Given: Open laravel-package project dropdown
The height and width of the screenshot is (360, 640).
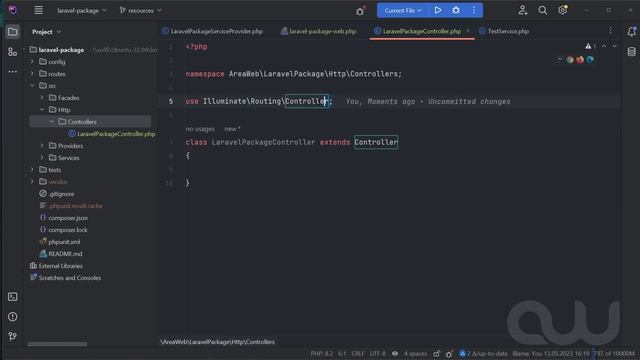Looking at the screenshot, I should [82, 11].
